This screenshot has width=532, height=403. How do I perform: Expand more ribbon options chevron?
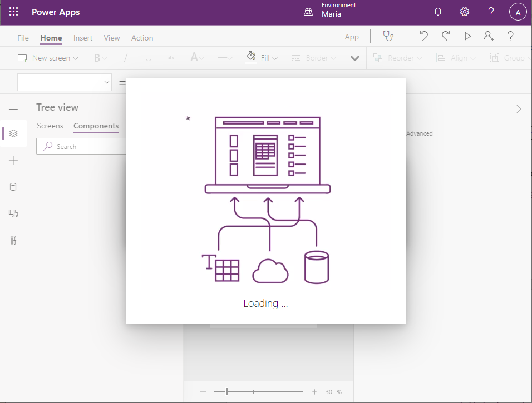click(355, 58)
